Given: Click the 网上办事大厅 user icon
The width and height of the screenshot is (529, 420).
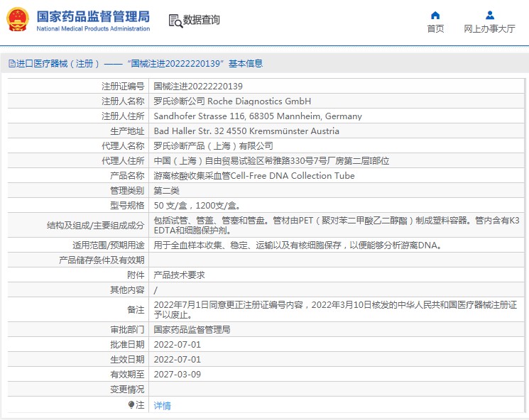Looking at the screenshot, I should click(489, 15).
